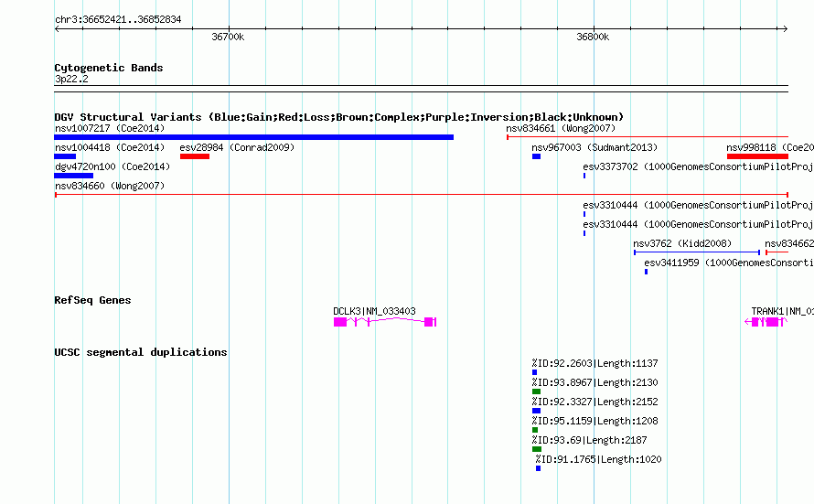This screenshot has width=814, height=504.
Task: Open variant dgv4720n100 (Coe2014) label
Action: (112, 166)
